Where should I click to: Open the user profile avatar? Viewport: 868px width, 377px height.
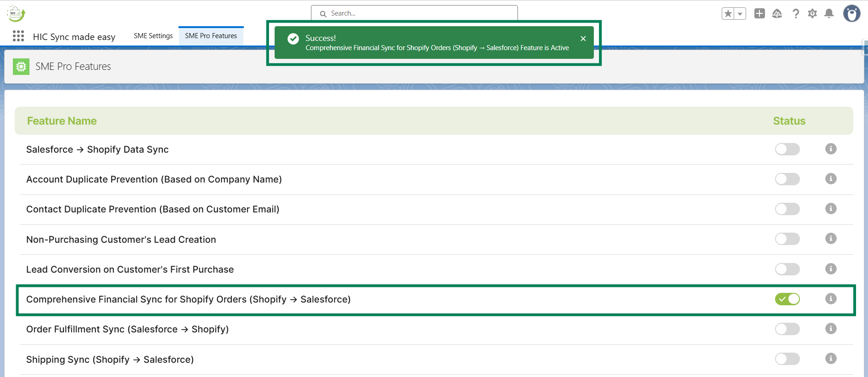[851, 14]
